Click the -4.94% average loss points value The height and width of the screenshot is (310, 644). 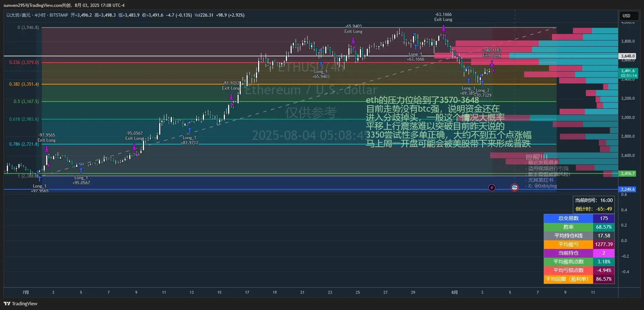click(604, 270)
